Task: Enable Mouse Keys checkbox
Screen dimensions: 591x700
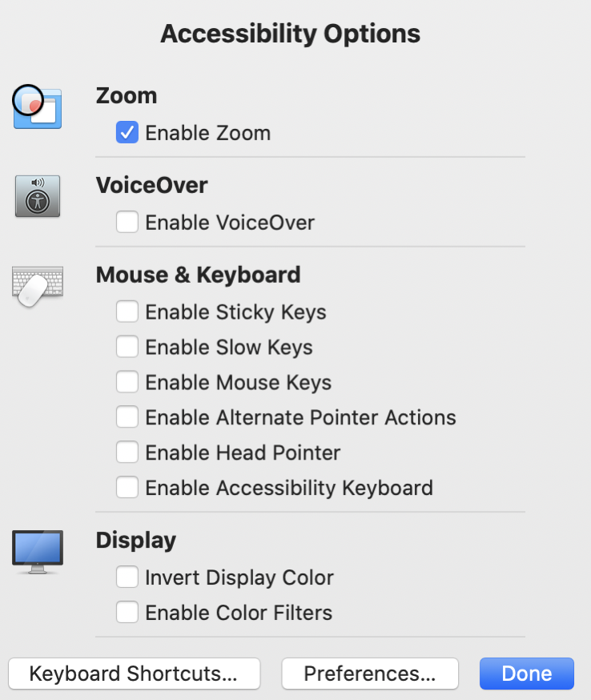Action: pos(127,382)
